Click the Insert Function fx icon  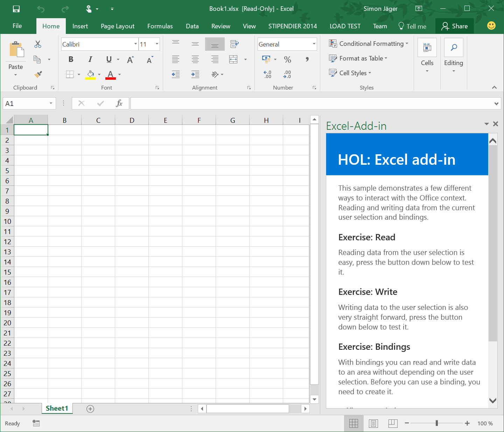[x=119, y=103]
